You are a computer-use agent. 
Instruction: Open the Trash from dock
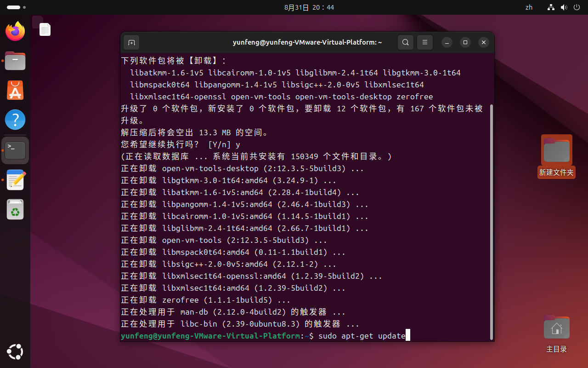tap(15, 209)
